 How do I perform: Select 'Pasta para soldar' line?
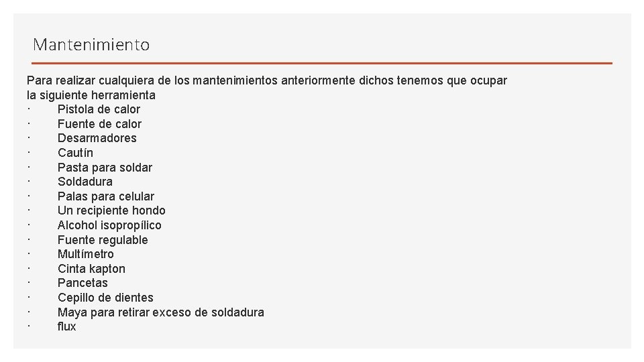[x=105, y=168]
